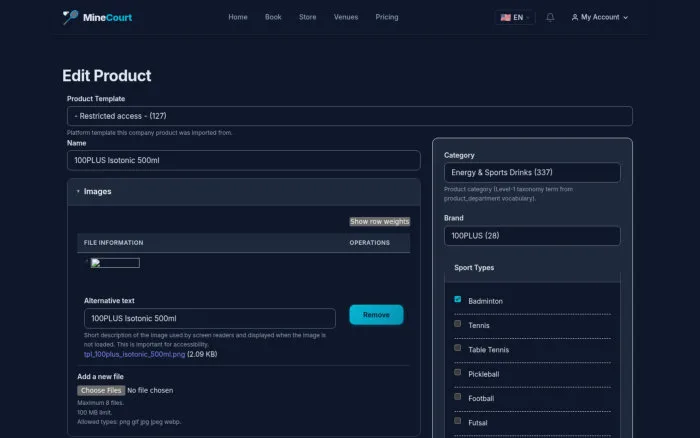Expand the My Account dropdown
The image size is (700, 438).
coord(600,17)
